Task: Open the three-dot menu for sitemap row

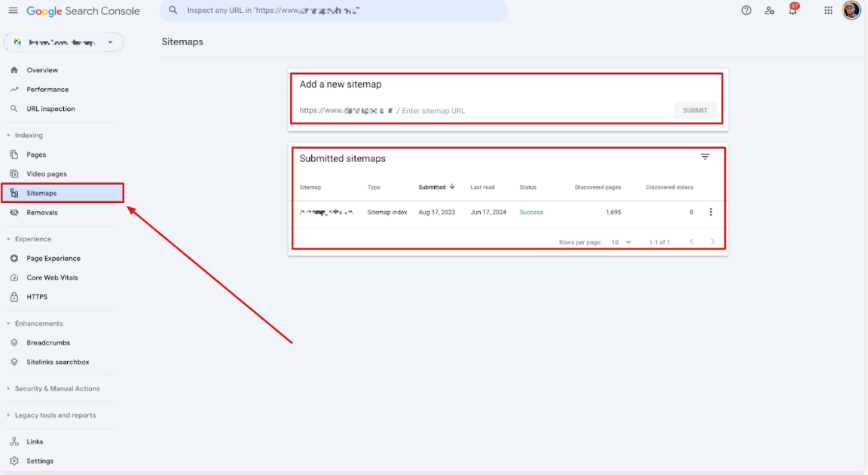Action: (x=711, y=213)
